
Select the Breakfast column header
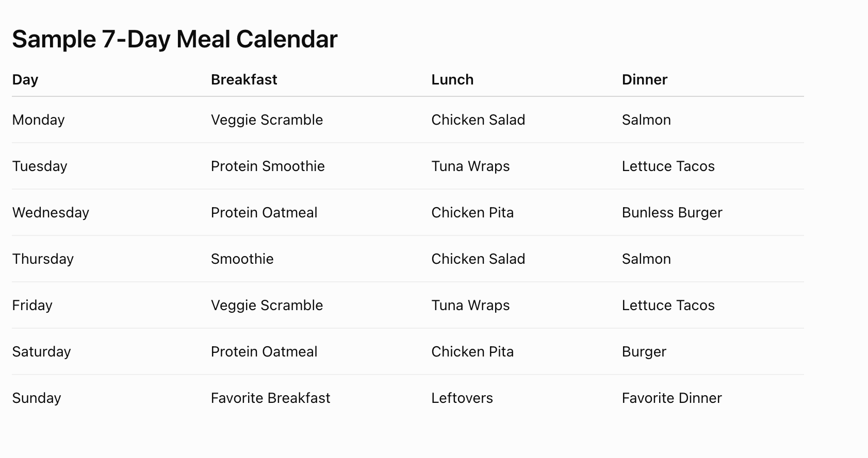[x=244, y=79]
